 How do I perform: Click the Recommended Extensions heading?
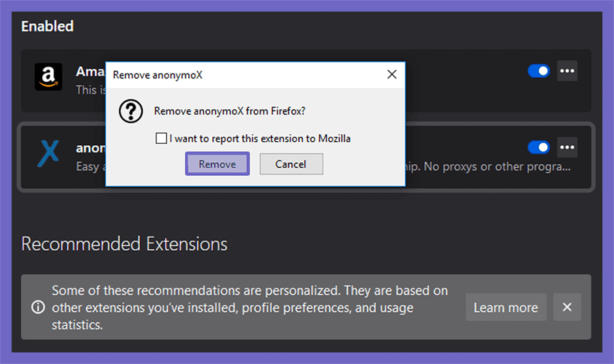tap(124, 244)
